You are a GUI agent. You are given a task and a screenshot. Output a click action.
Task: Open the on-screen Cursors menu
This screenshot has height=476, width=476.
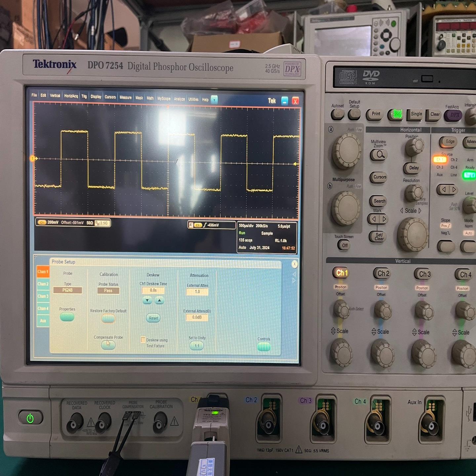[110, 97]
